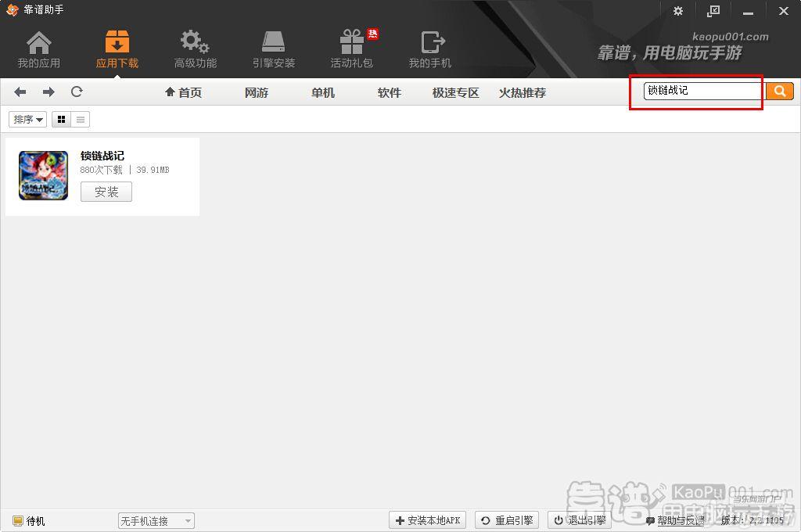Switch to grid view layout
The image size is (801, 532).
coord(61,120)
